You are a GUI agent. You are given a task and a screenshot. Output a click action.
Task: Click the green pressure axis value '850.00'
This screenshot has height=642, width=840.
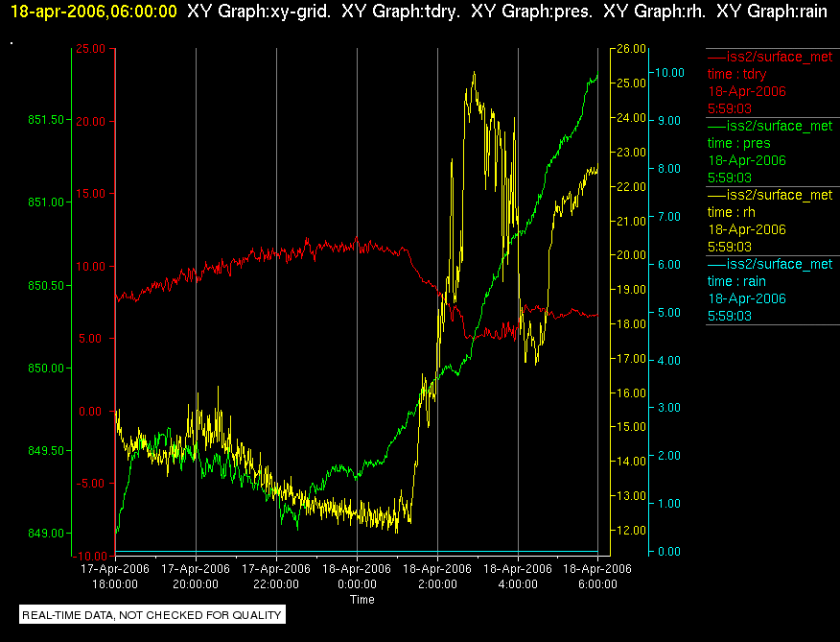(x=46, y=369)
